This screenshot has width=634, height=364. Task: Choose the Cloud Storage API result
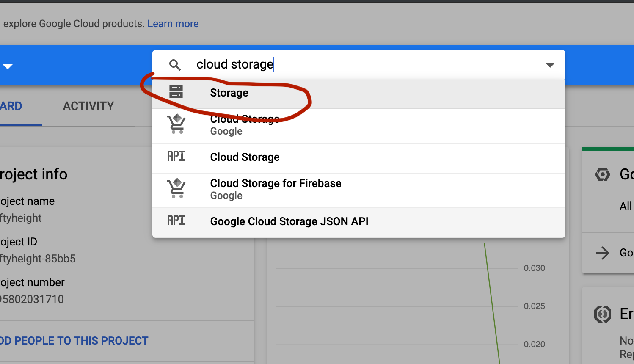[245, 157]
